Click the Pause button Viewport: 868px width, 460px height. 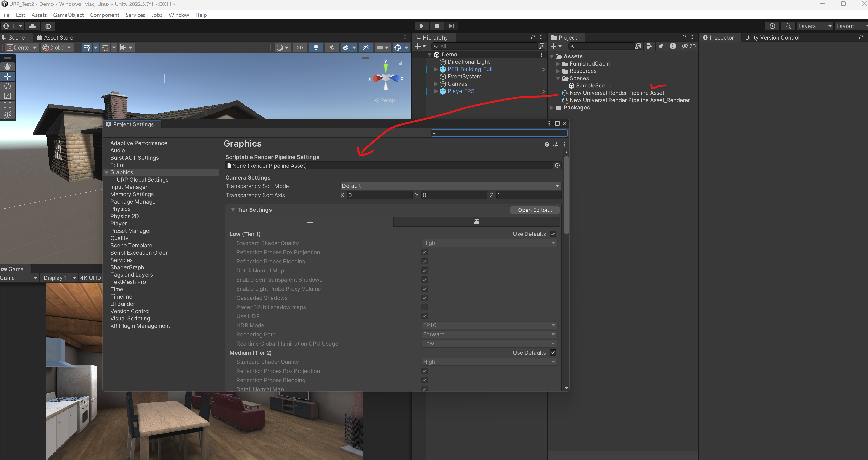[x=437, y=26]
